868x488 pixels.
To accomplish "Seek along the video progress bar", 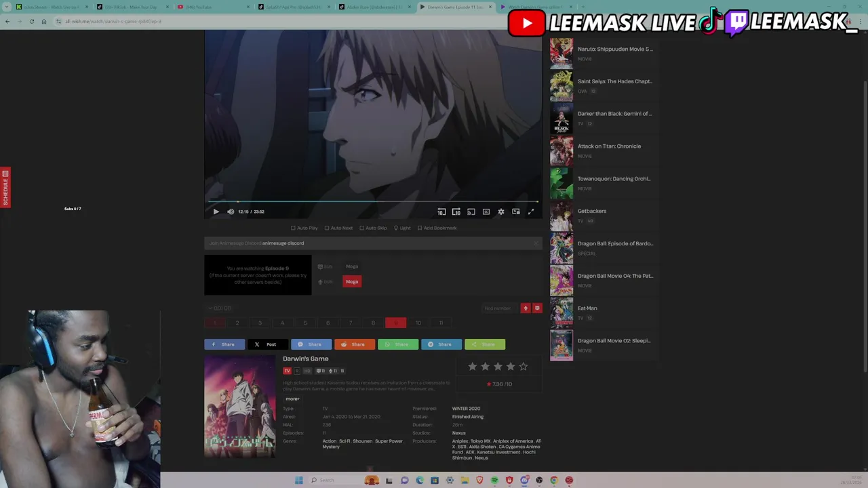I will click(373, 201).
